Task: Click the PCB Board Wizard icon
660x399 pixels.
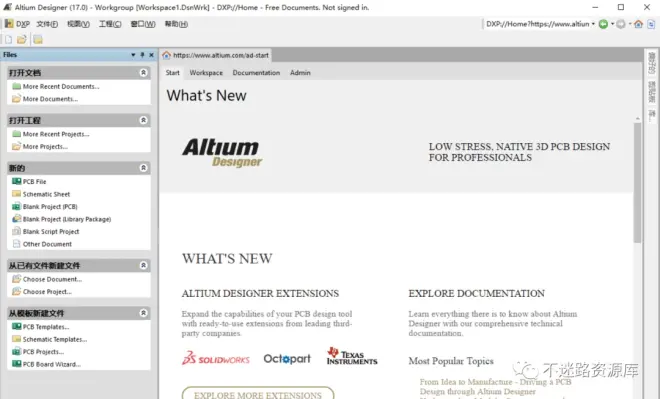Action: pyautogui.click(x=16, y=364)
